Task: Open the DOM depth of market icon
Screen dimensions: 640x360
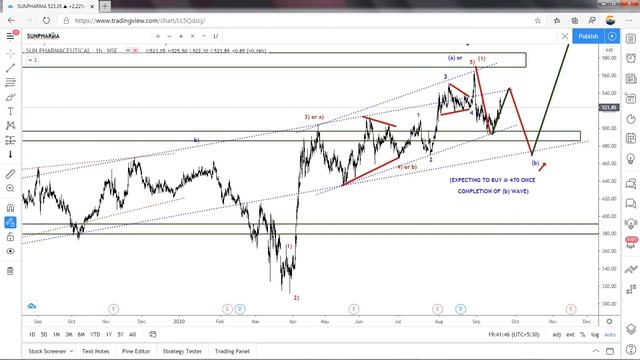Action: point(631,289)
